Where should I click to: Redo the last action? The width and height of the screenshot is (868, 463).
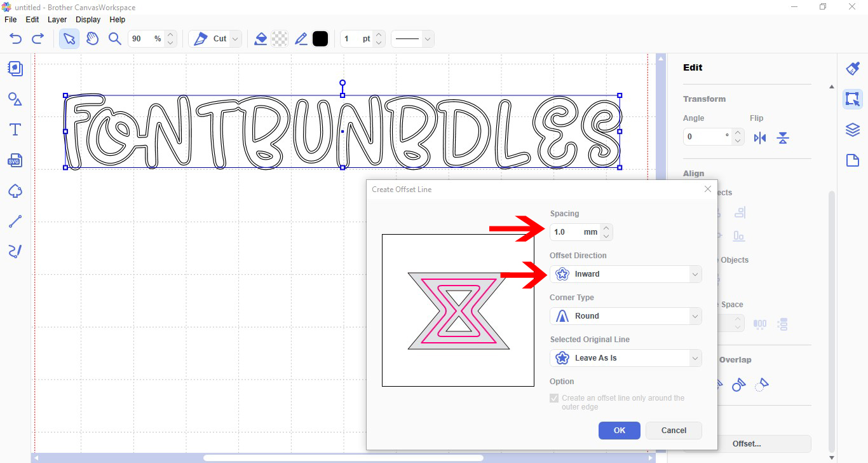point(37,39)
